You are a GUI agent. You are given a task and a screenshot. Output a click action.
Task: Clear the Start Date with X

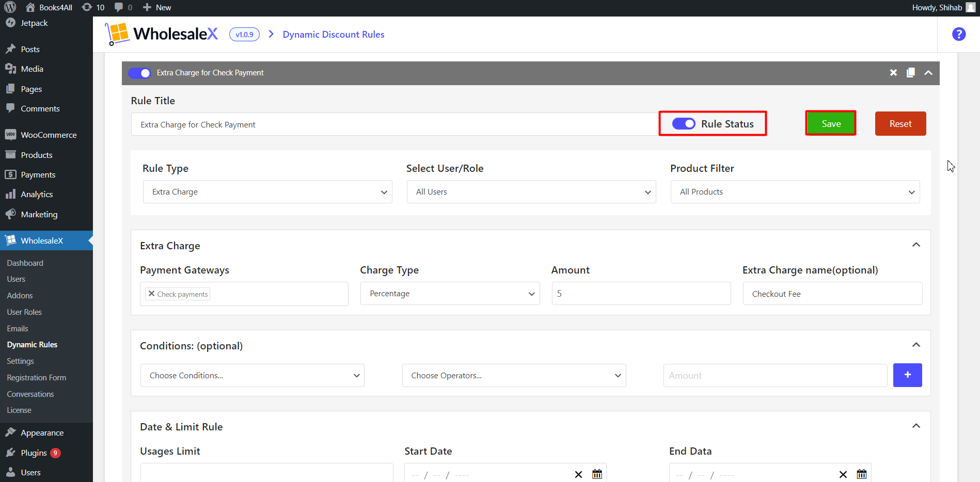tap(578, 474)
